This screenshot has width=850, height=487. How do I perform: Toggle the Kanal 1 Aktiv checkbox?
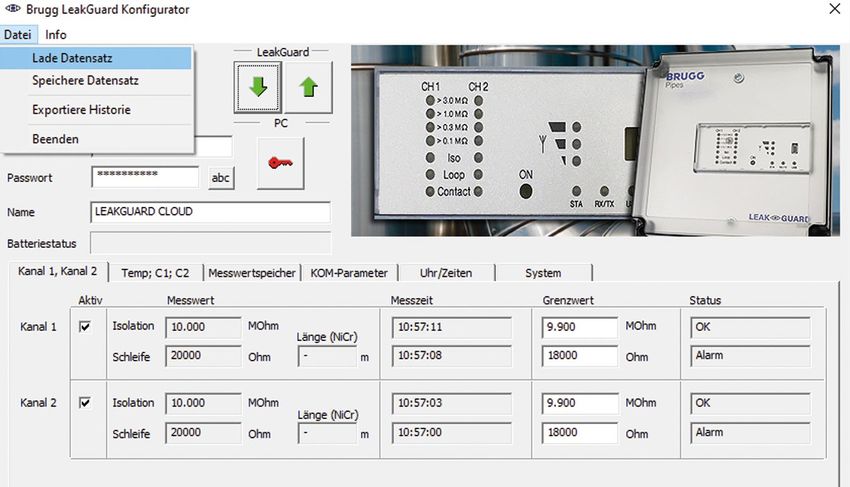[85, 326]
